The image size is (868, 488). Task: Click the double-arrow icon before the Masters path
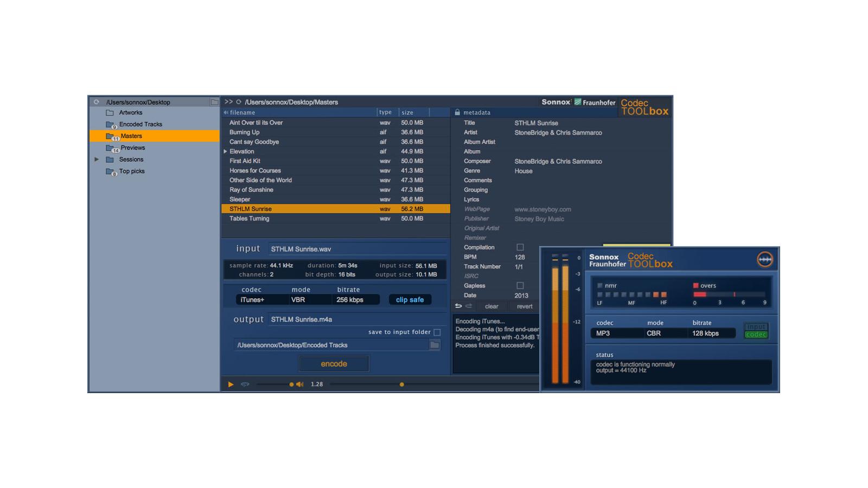click(228, 102)
